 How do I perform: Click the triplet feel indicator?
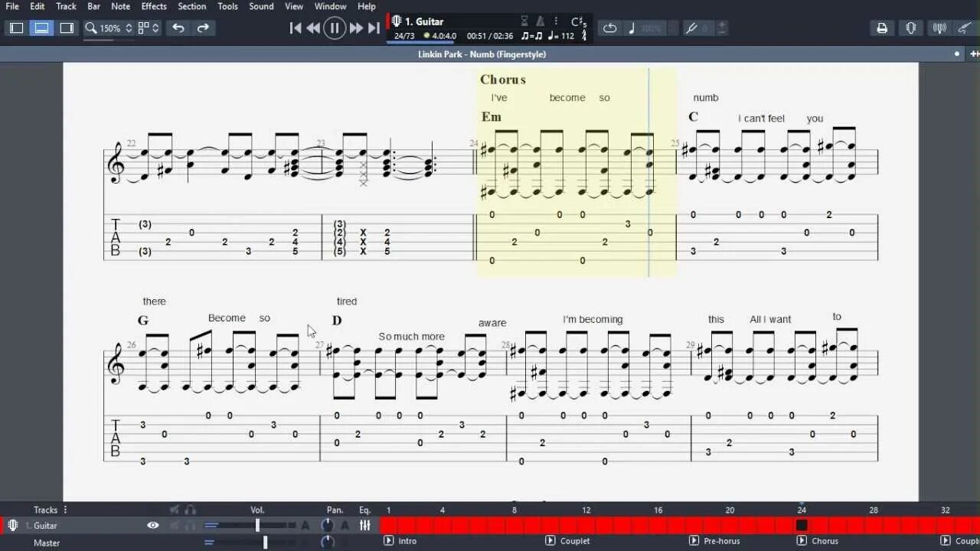click(531, 36)
